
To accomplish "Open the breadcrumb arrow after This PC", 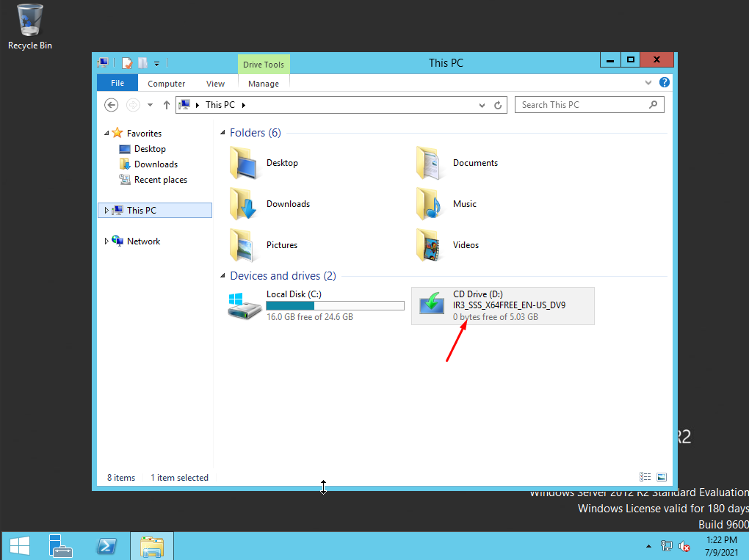I will 244,105.
